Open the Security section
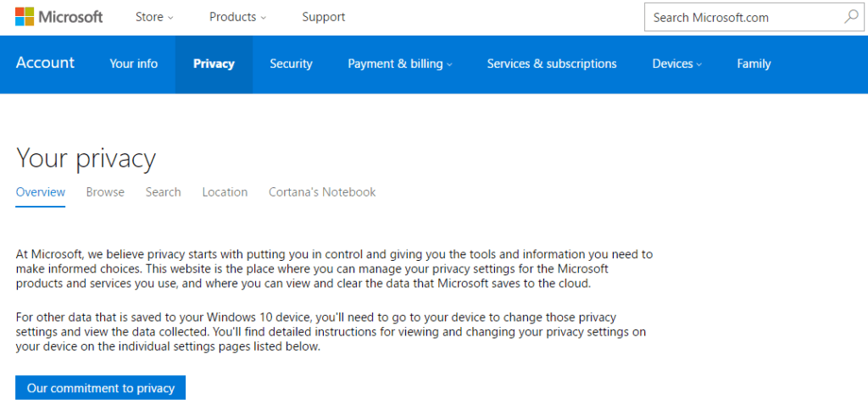The height and width of the screenshot is (415, 868). pyautogui.click(x=292, y=64)
